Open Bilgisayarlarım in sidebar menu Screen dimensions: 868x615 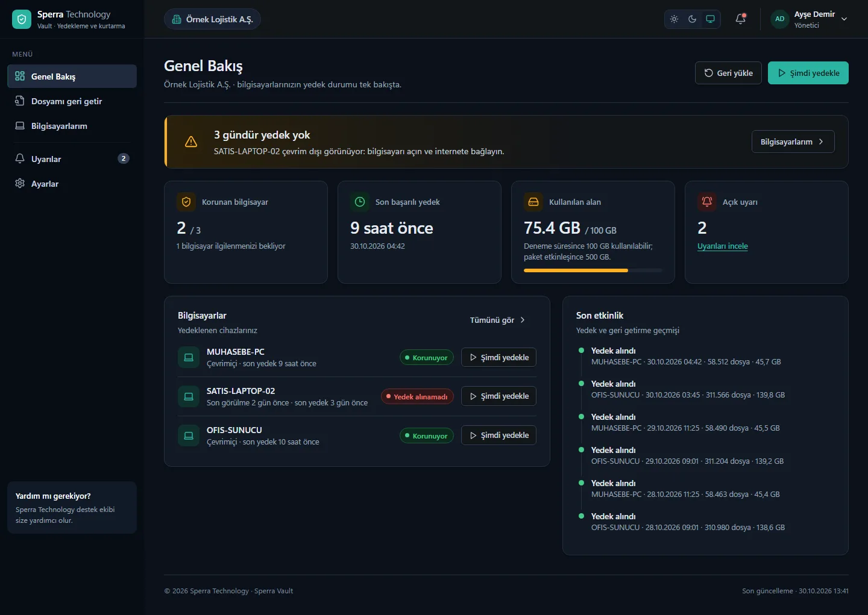point(72,126)
